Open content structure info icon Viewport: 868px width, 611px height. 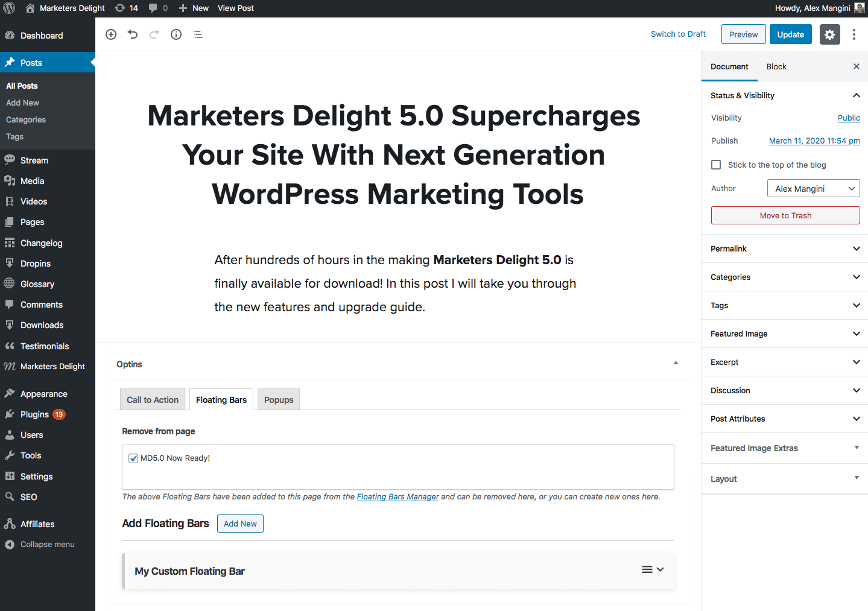coord(176,34)
